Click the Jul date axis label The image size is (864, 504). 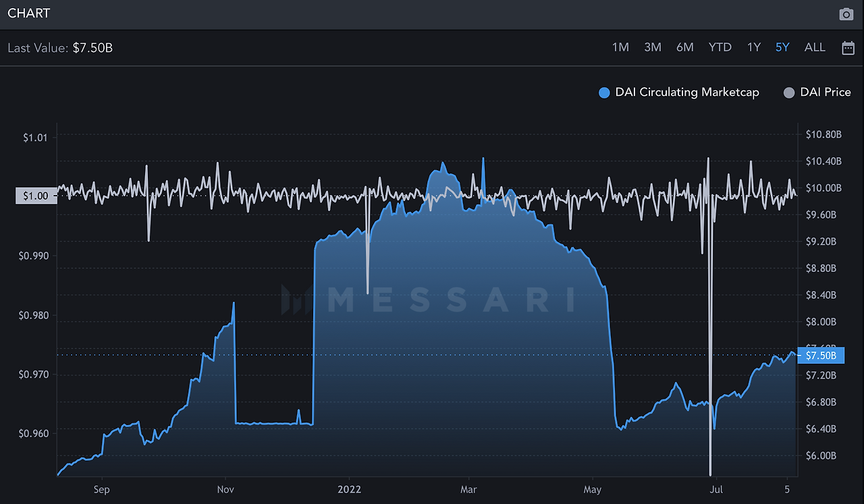tap(715, 489)
